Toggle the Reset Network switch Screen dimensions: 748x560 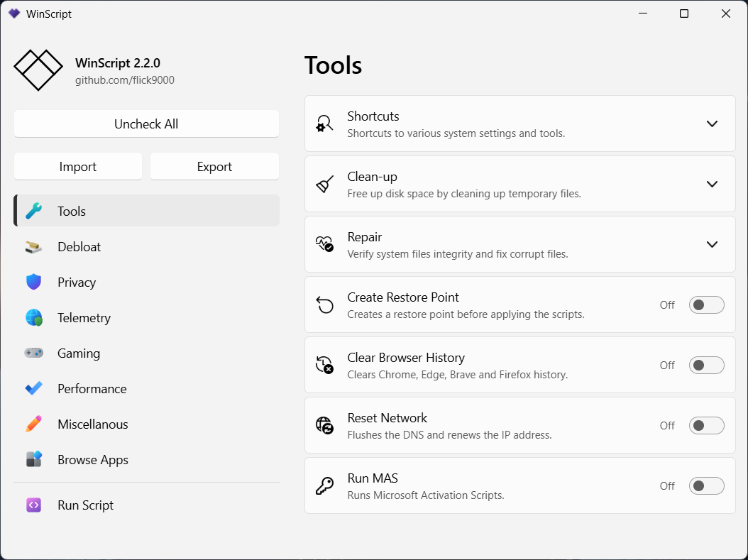[x=706, y=426]
